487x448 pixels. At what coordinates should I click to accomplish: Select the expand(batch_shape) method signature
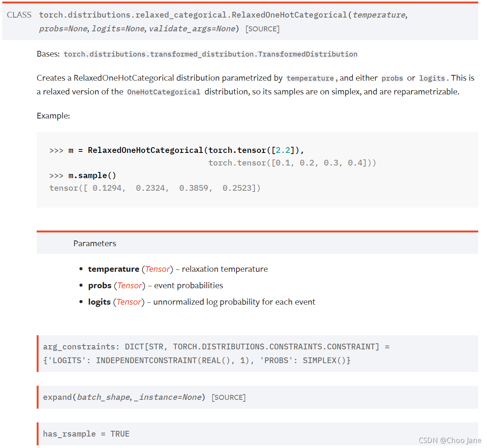(x=123, y=397)
